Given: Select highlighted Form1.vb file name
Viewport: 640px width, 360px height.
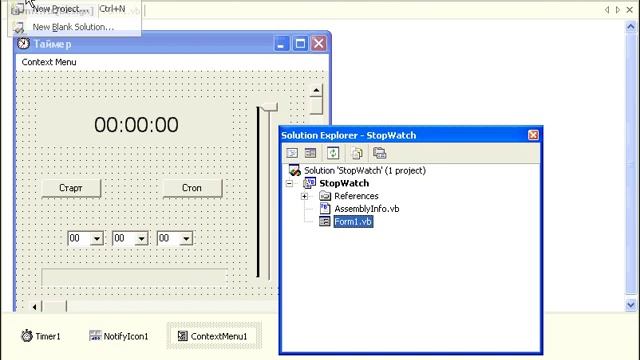Looking at the screenshot, I should (353, 222).
